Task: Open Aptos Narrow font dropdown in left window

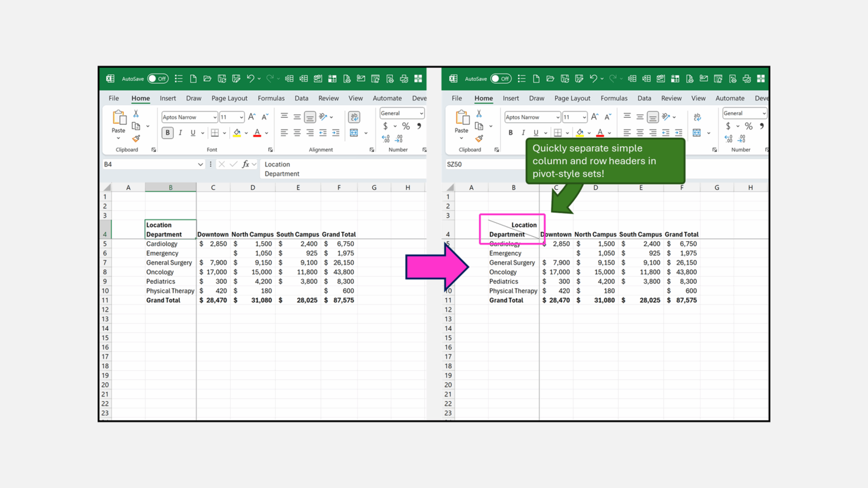Action: [215, 117]
